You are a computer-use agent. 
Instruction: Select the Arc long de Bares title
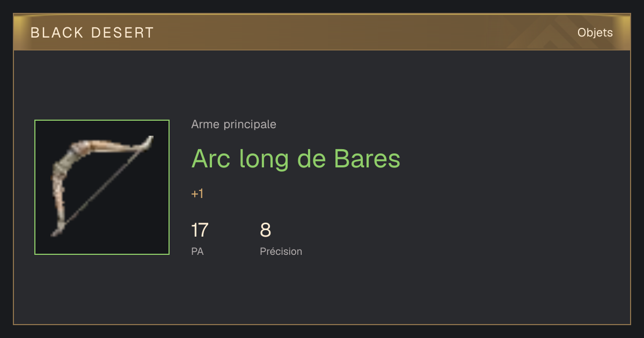296,159
